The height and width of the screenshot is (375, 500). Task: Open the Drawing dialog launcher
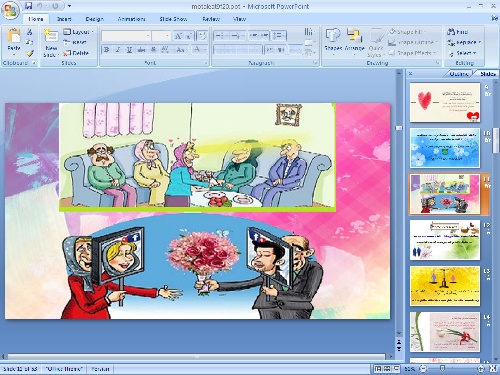[x=438, y=63]
